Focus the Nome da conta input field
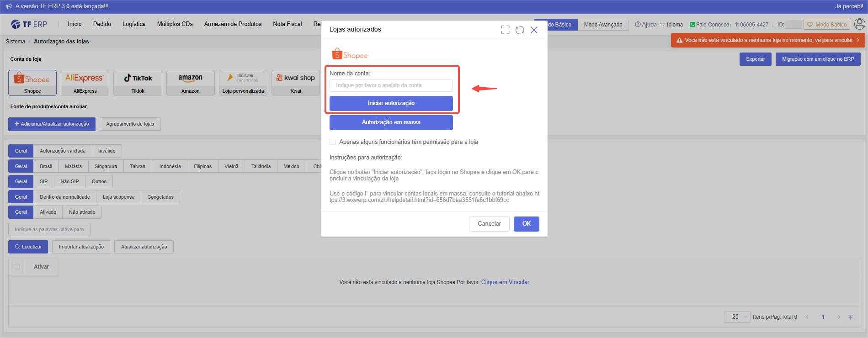 coord(391,85)
